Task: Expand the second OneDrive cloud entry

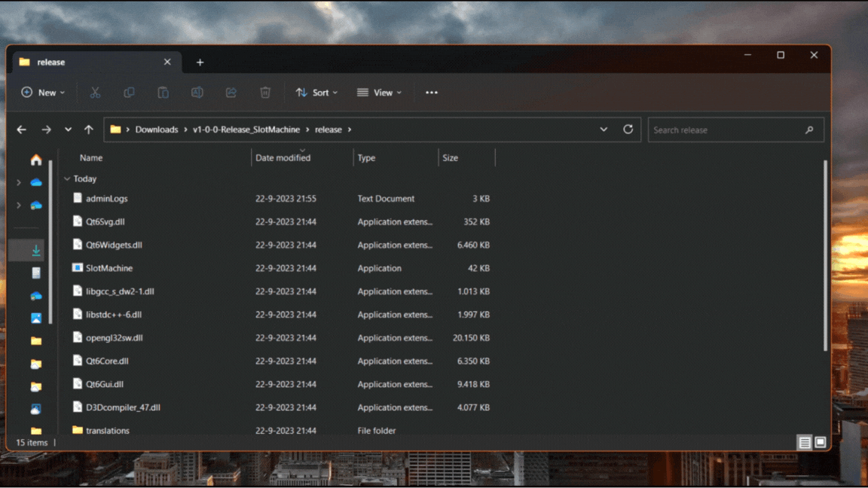Action: 19,206
